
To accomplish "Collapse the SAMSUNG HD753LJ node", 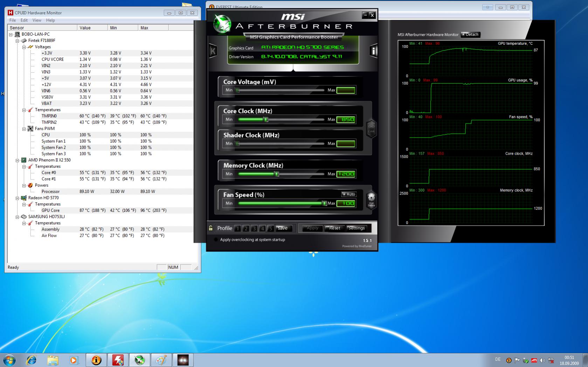I will (18, 217).
